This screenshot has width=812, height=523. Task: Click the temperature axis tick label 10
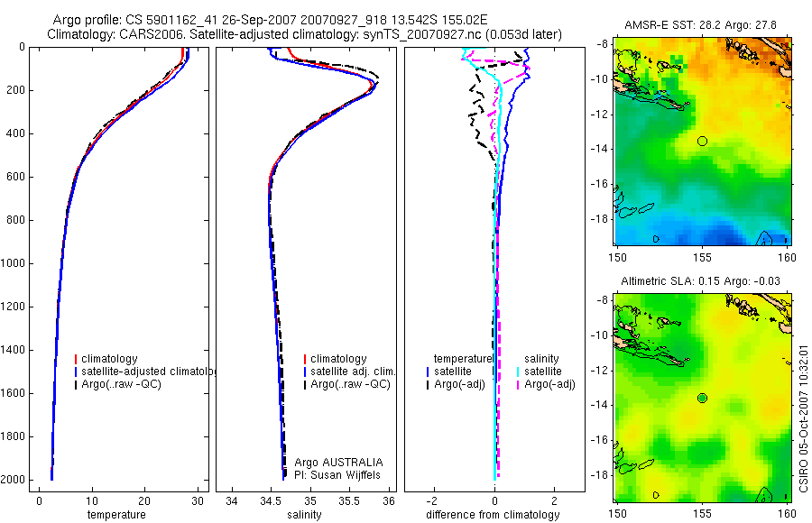(92, 501)
